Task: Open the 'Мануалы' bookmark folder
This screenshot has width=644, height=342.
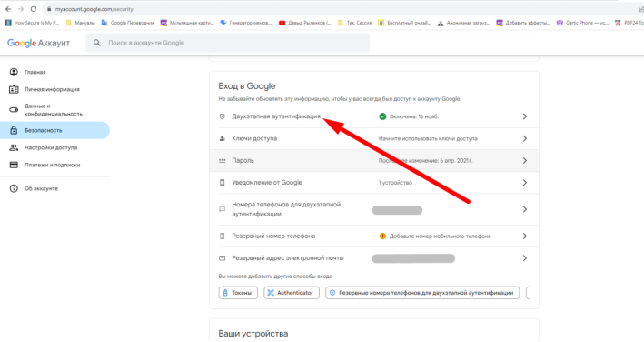Action: tap(81, 23)
